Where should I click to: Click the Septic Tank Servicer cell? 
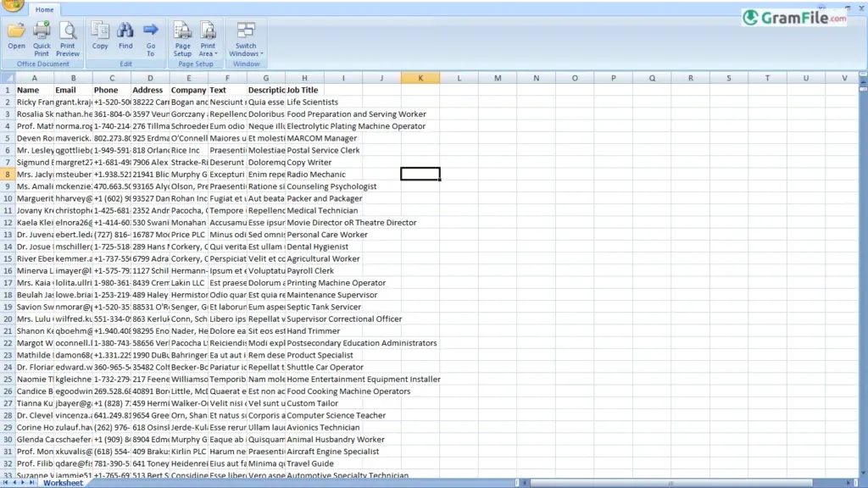point(323,307)
